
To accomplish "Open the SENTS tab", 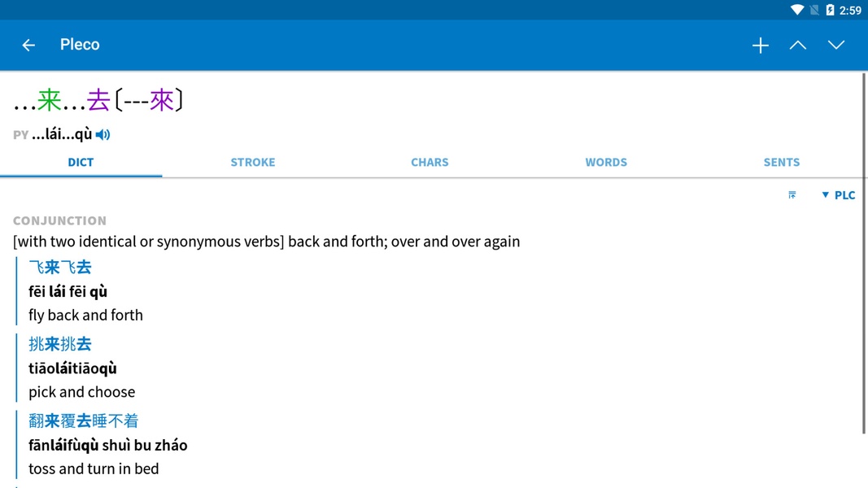I will [782, 162].
